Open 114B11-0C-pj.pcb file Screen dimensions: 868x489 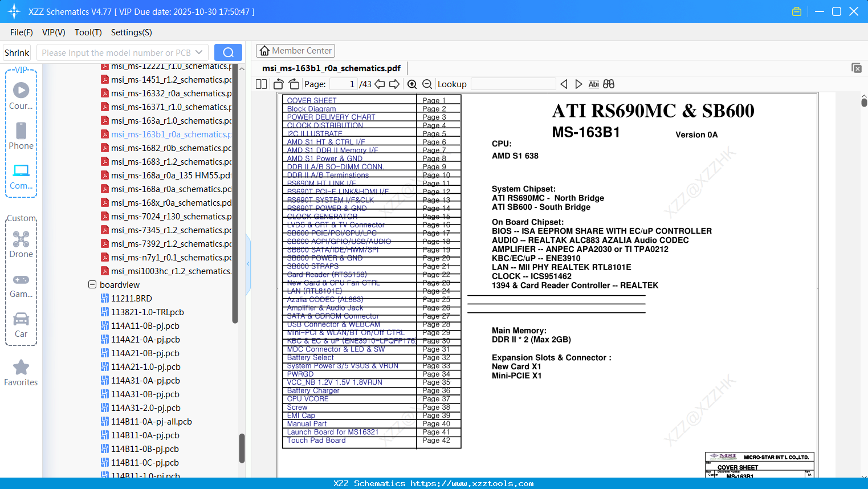[x=145, y=463]
